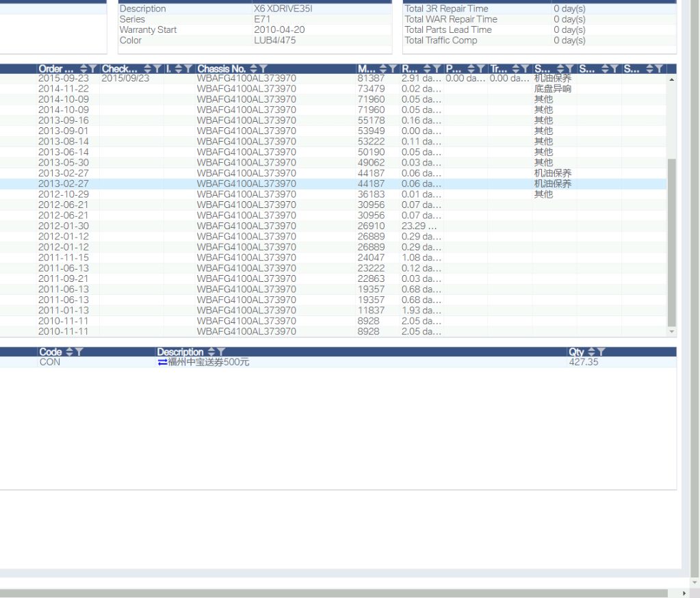
Task: Sort by the Tr... column
Action: click(516, 68)
